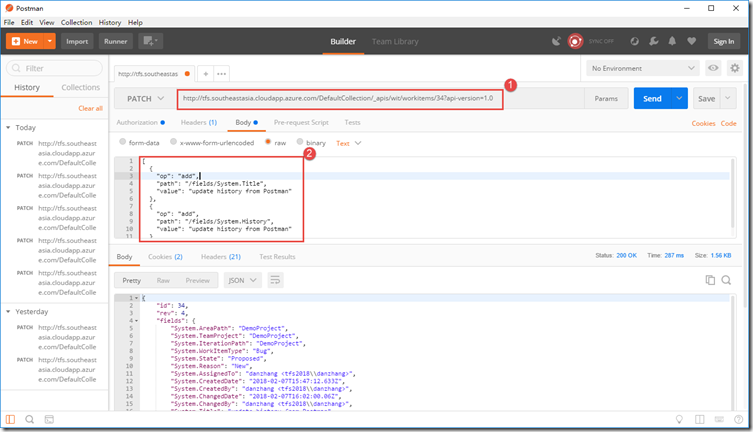Open response Headers (21) tab

(221, 257)
